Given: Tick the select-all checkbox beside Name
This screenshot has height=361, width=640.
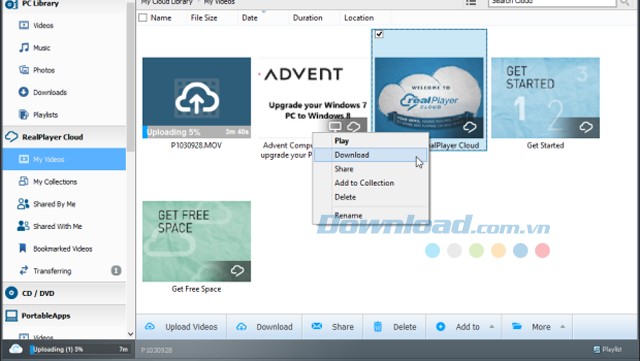Looking at the screenshot, I should [142, 18].
